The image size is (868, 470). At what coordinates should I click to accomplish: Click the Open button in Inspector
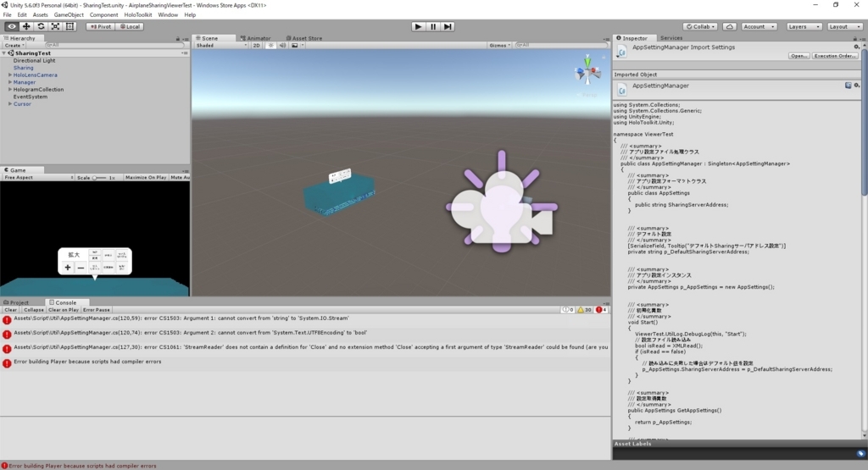point(798,56)
